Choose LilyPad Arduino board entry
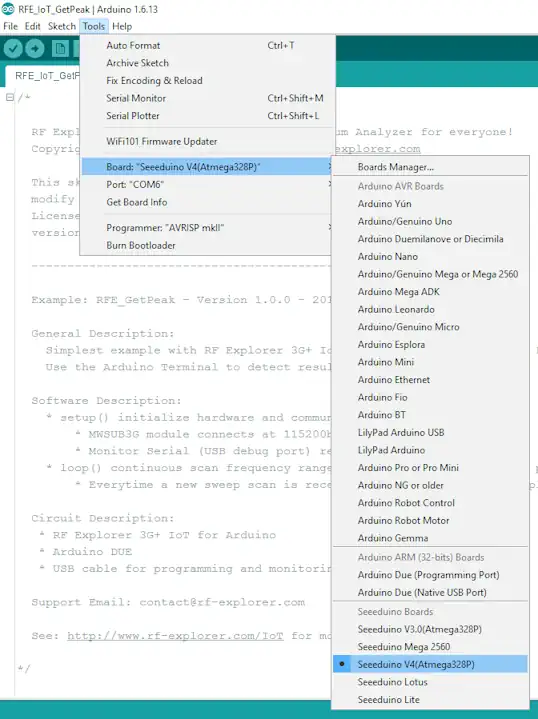 point(430,450)
